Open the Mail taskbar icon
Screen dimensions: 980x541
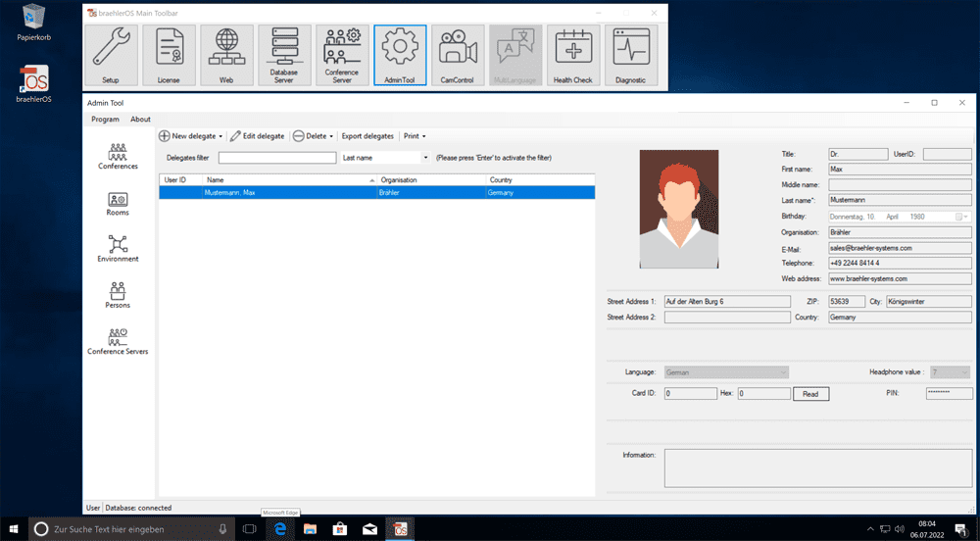(x=370, y=529)
